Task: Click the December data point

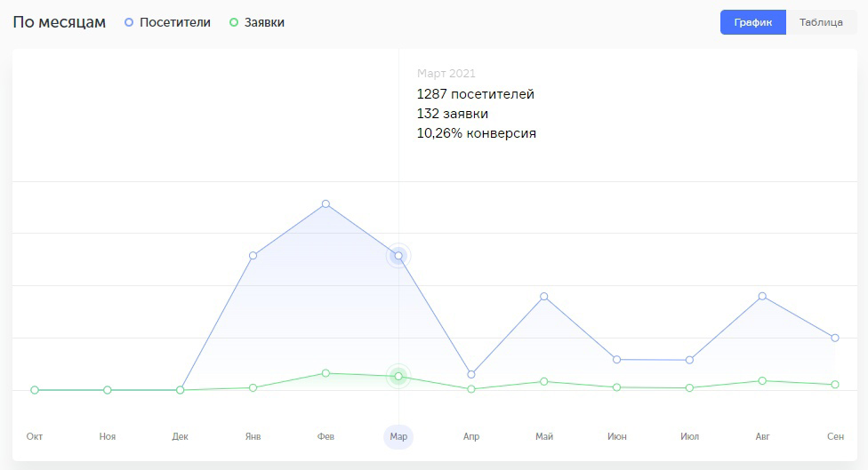Action: click(x=180, y=390)
